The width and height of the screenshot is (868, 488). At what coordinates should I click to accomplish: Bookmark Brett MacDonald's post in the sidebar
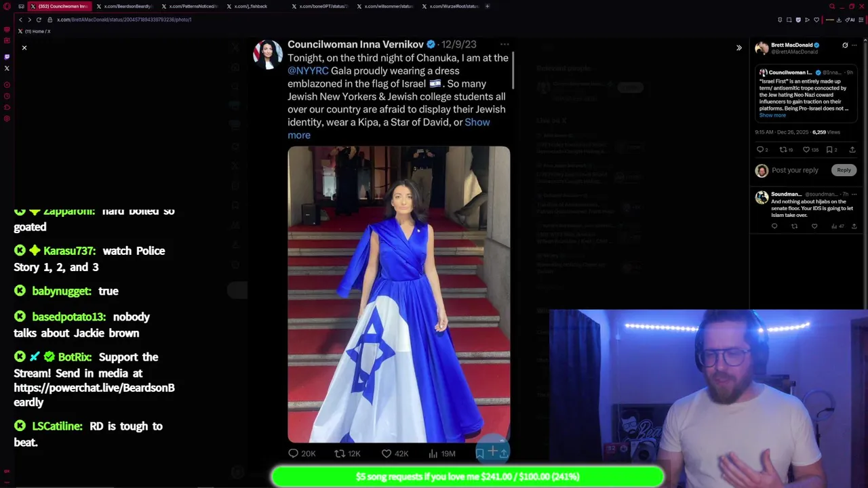(829, 150)
